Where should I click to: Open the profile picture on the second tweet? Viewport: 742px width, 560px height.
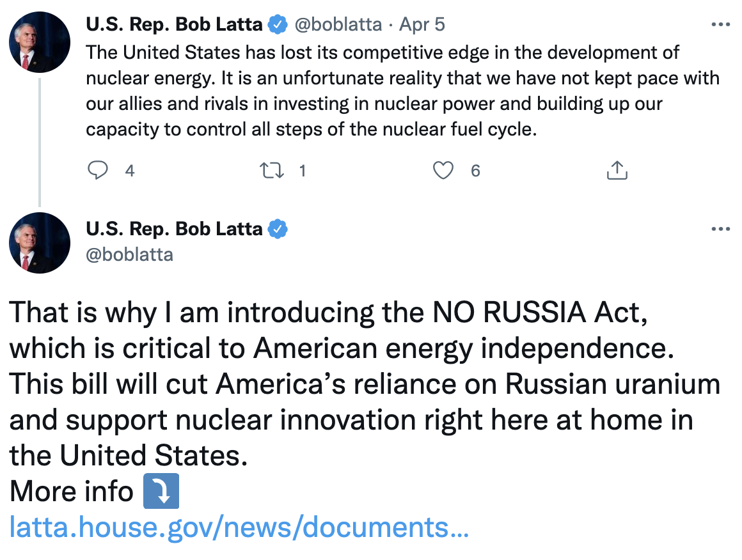tap(40, 242)
